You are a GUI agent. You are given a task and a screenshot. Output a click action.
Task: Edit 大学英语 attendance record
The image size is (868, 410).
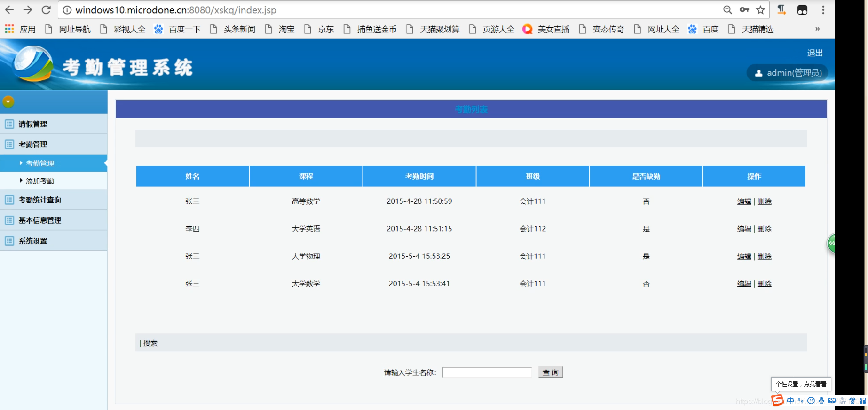(744, 229)
